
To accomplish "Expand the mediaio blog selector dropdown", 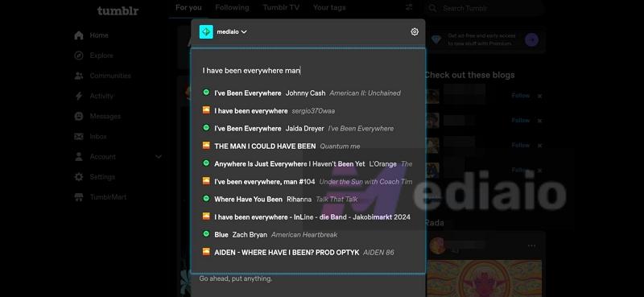I will (232, 31).
